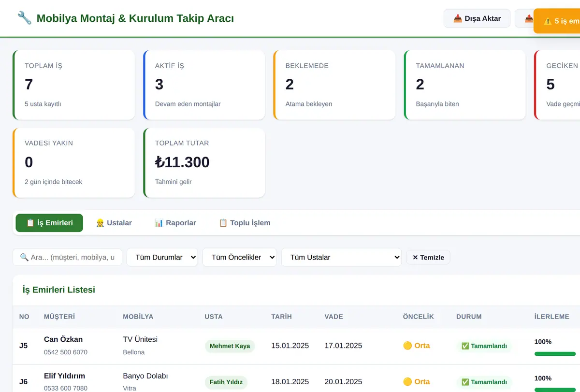Click the Banyo Dolabı furniture cell
This screenshot has width=580, height=392.
tap(145, 376)
